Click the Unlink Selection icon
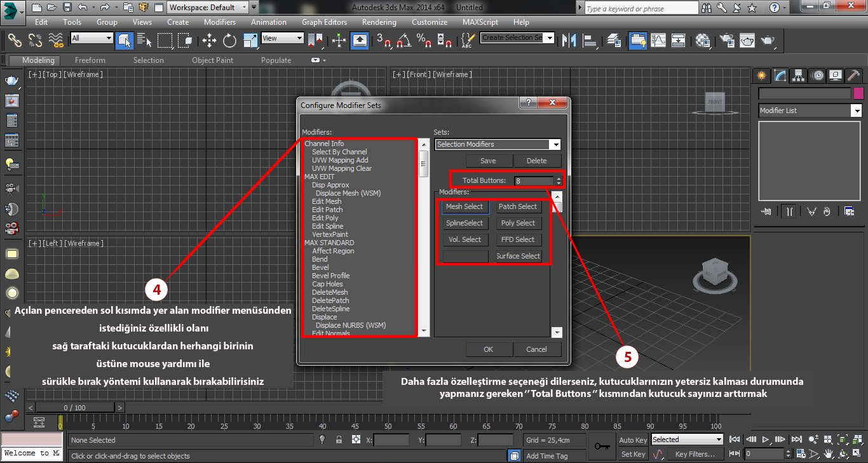 pos(35,40)
